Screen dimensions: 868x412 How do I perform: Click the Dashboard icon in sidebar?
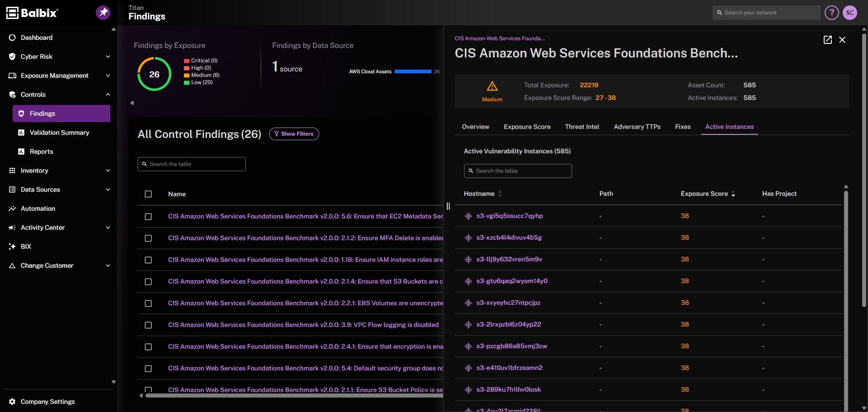12,38
